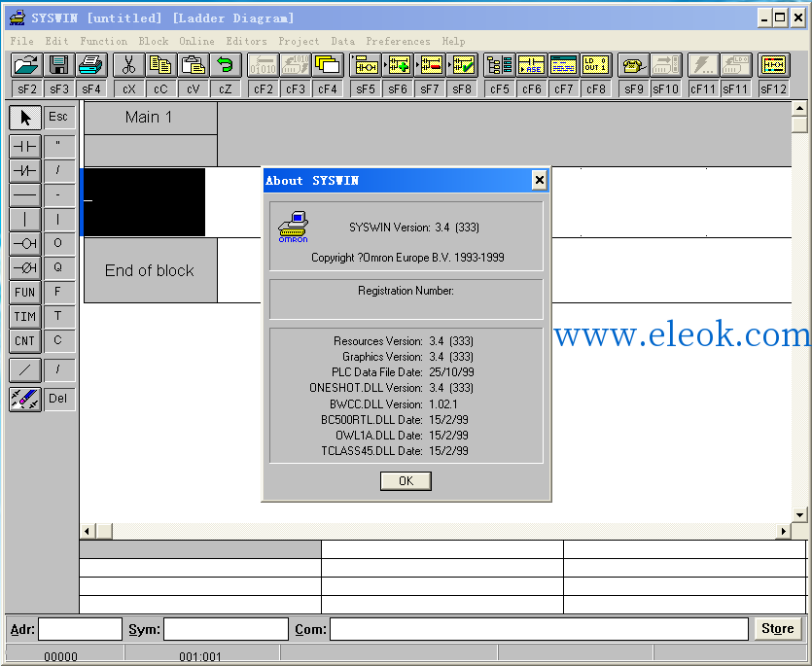Click the End of block cell

(x=150, y=270)
